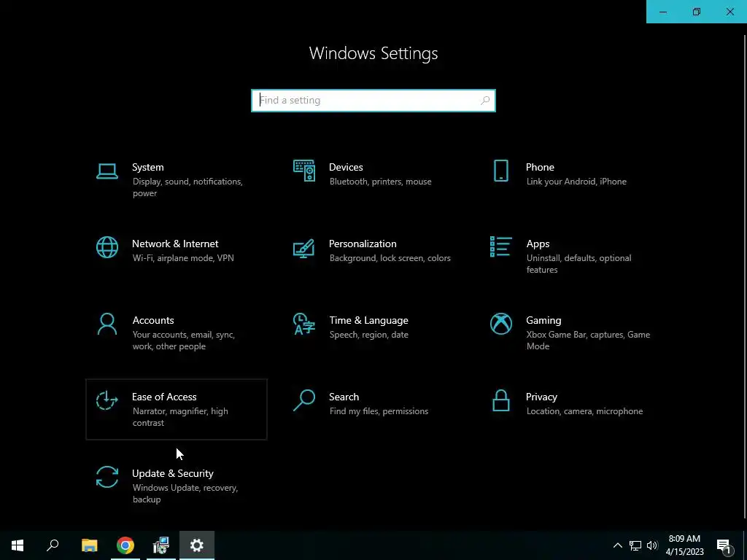Image resolution: width=747 pixels, height=560 pixels.
Task: Click 'Narrator, magnifier, high contrast' description
Action: [180, 416]
